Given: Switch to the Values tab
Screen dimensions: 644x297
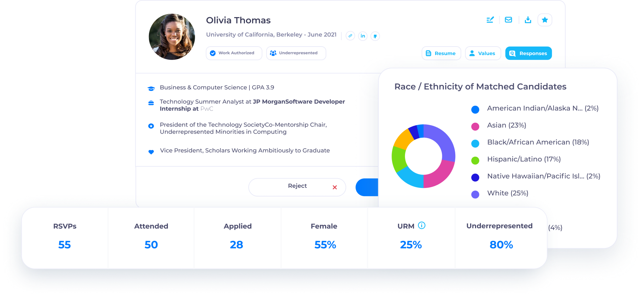Looking at the screenshot, I should click(483, 53).
